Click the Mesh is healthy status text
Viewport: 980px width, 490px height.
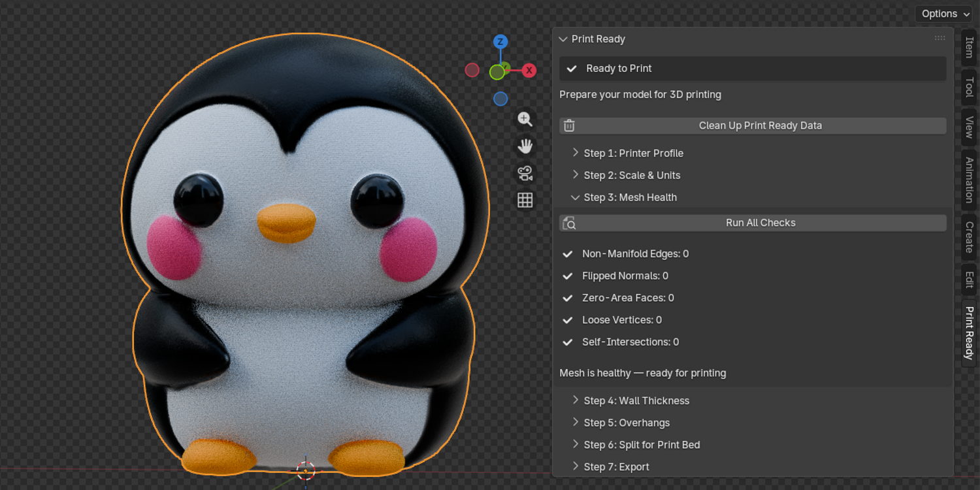[x=643, y=373]
